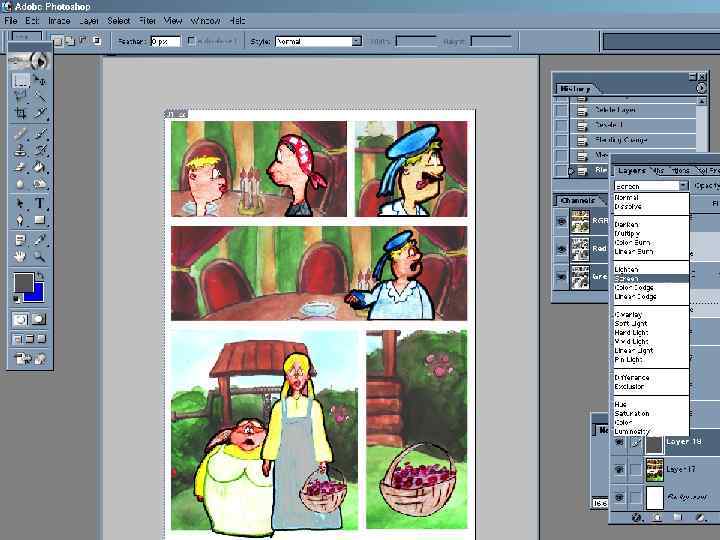
Task: Select the Slice tool
Action: coord(40,112)
